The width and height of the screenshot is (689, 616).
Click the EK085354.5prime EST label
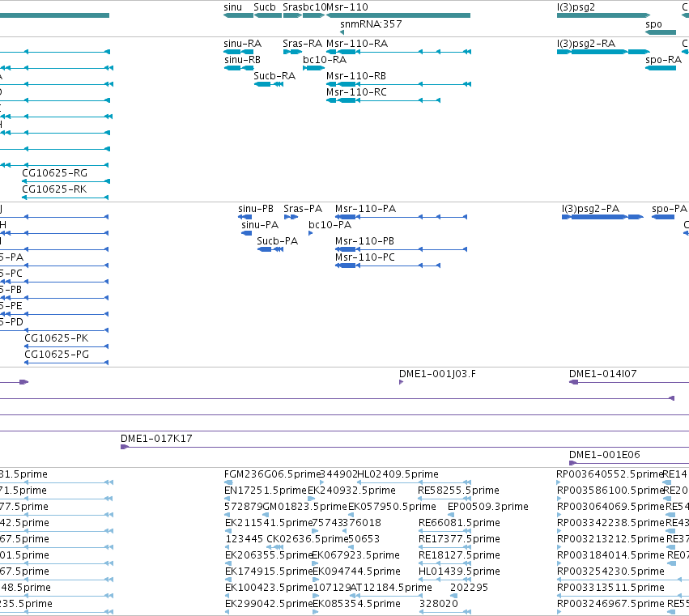[x=356, y=604]
